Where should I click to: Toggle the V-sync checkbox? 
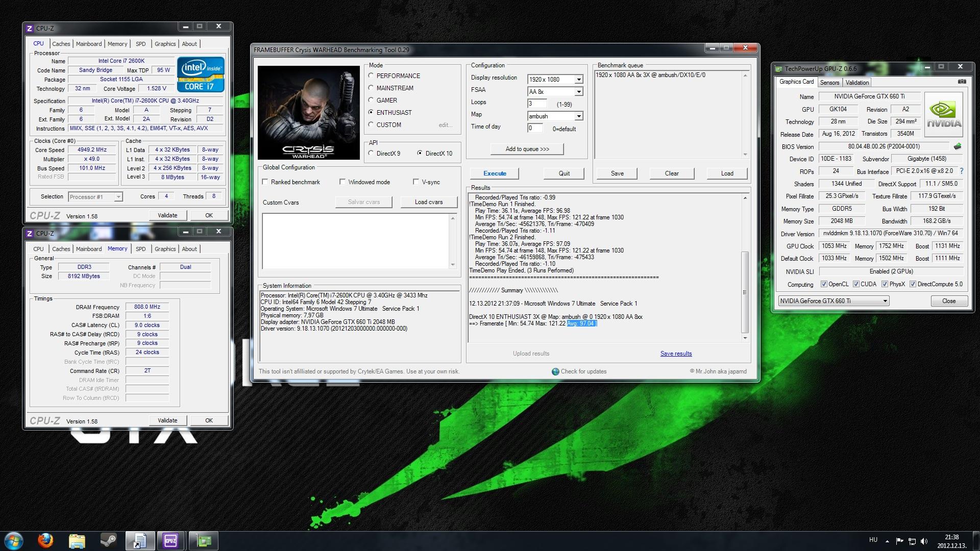tap(416, 182)
